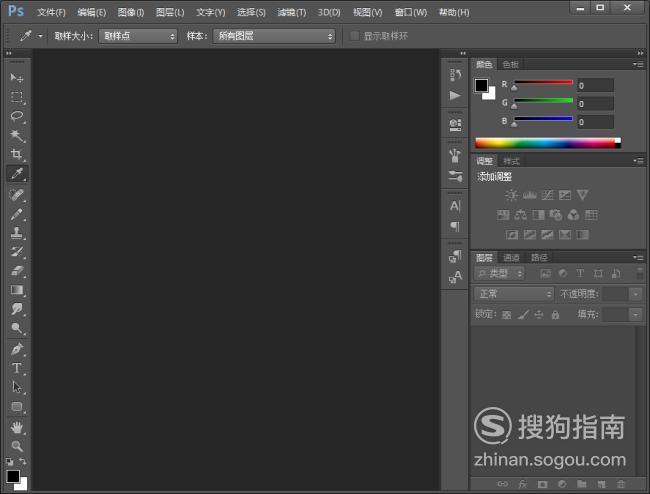The height and width of the screenshot is (494, 650).
Task: Add Brightness/Contrast adjustment
Action: coord(511,195)
